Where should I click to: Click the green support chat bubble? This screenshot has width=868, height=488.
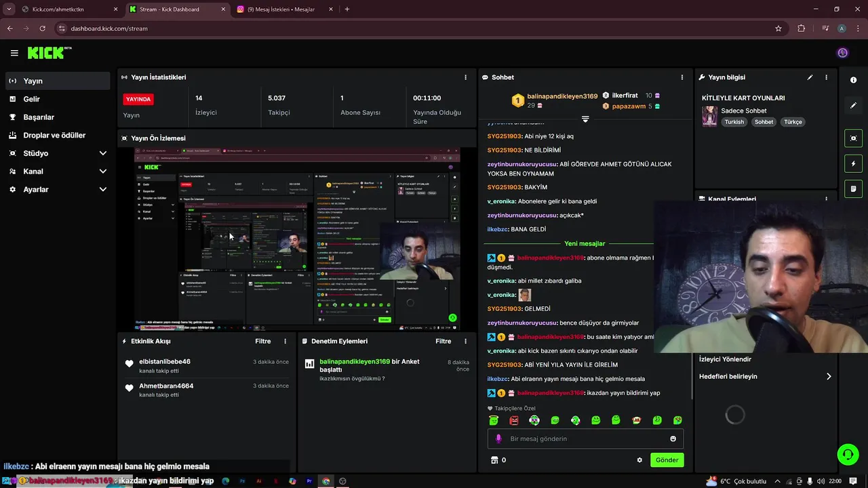coord(848,455)
